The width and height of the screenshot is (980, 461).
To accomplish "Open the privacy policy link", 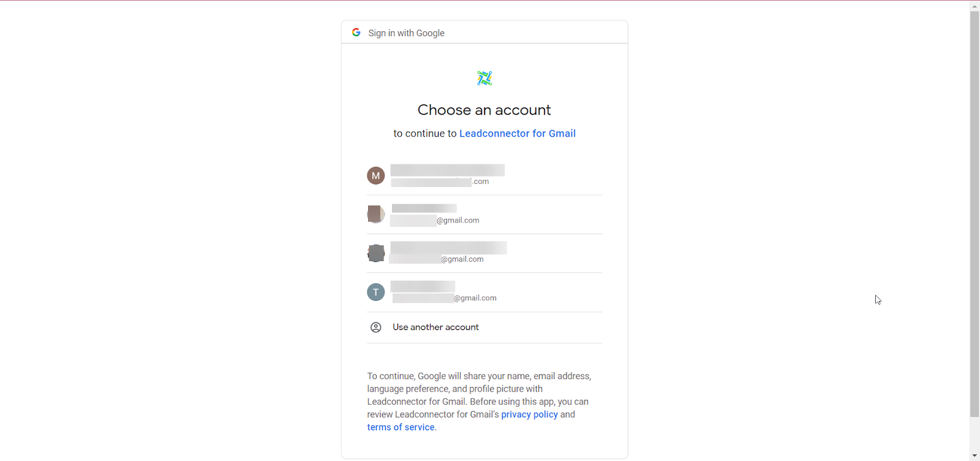I will tap(530, 414).
